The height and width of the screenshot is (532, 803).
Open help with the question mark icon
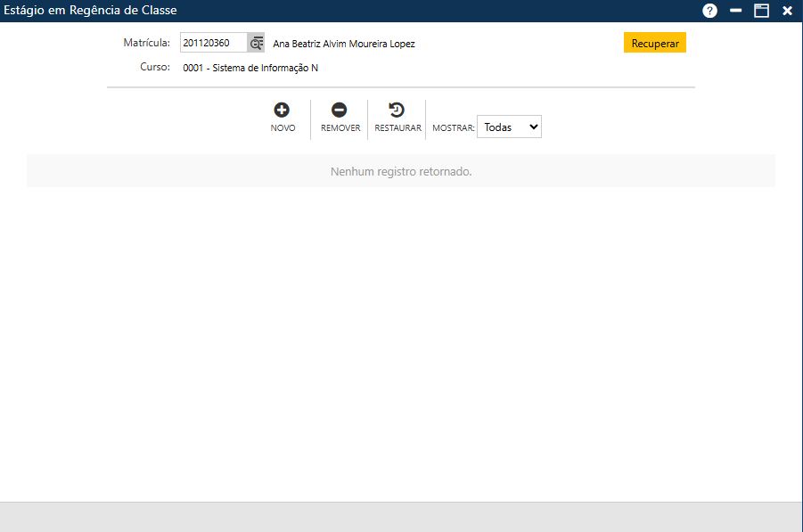[x=709, y=11]
